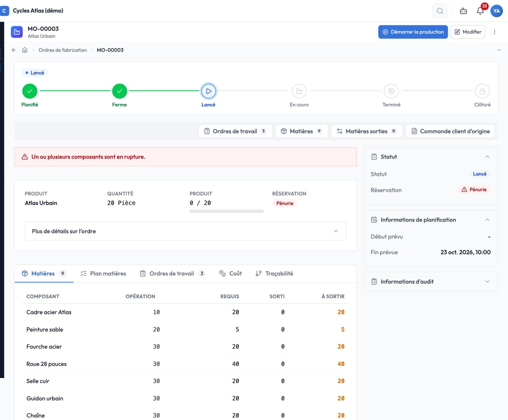Click the Planifié green check step
The image size is (508, 420).
[x=30, y=91]
